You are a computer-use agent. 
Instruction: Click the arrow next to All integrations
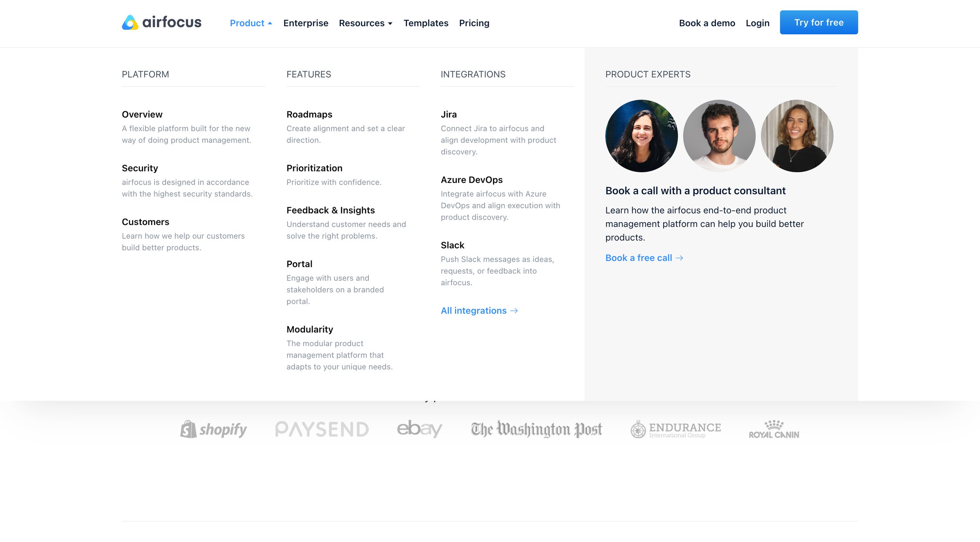click(x=514, y=311)
